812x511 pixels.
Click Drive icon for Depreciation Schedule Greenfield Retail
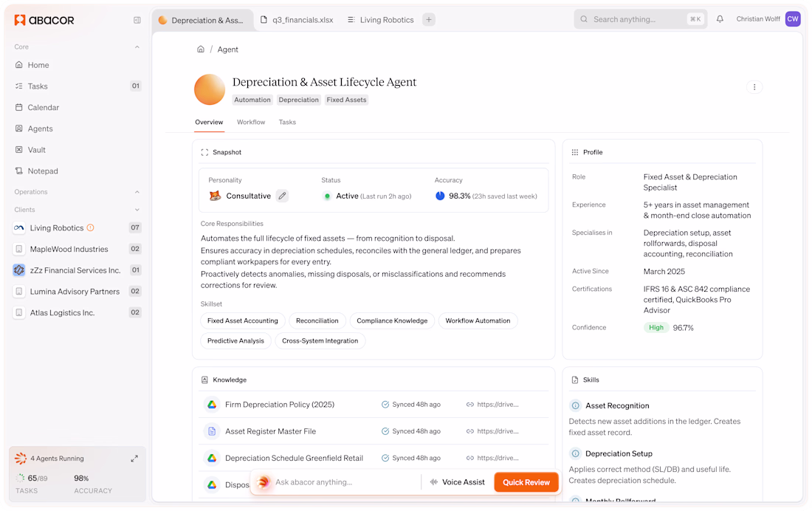pos(212,458)
